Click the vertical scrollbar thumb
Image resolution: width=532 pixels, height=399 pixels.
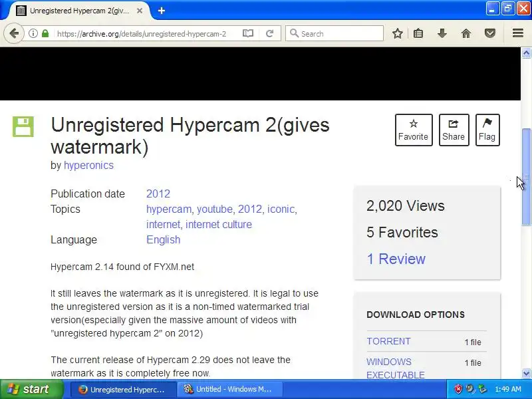pyautogui.click(x=526, y=176)
